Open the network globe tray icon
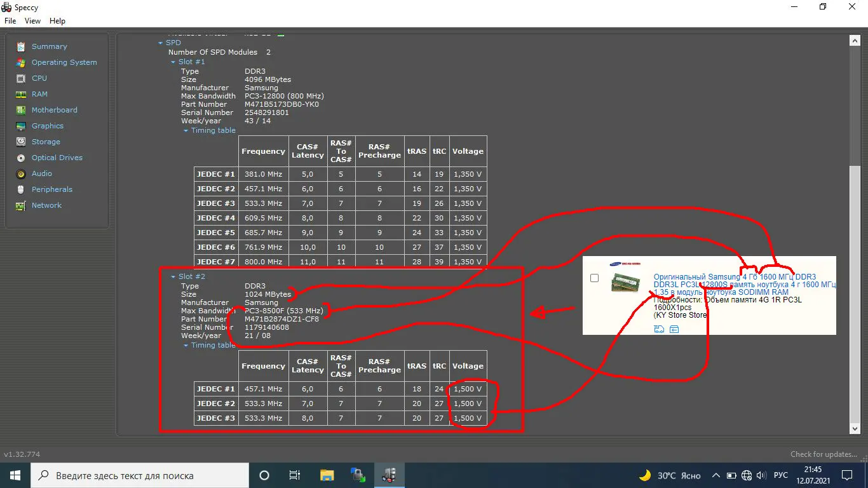The height and width of the screenshot is (488, 868). coord(747,475)
